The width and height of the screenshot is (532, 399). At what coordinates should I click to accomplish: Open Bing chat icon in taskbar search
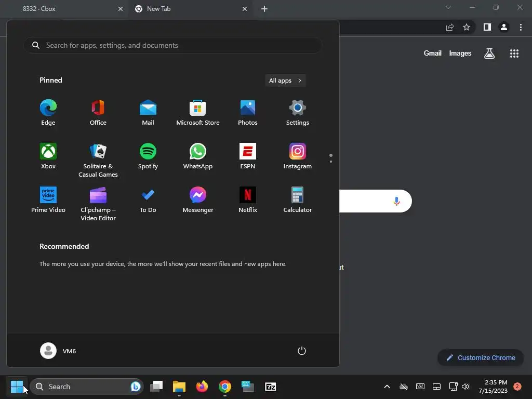136,387
